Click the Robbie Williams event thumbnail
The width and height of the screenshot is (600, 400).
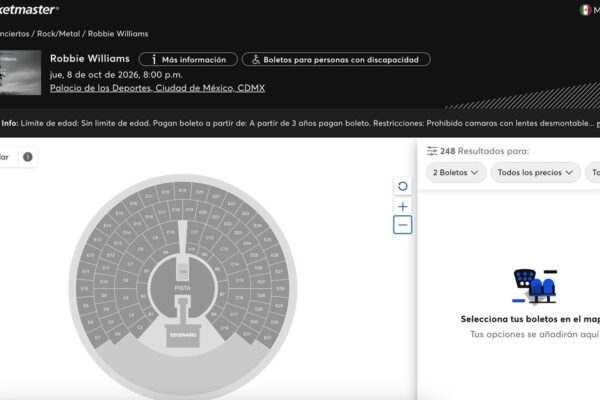[20, 73]
